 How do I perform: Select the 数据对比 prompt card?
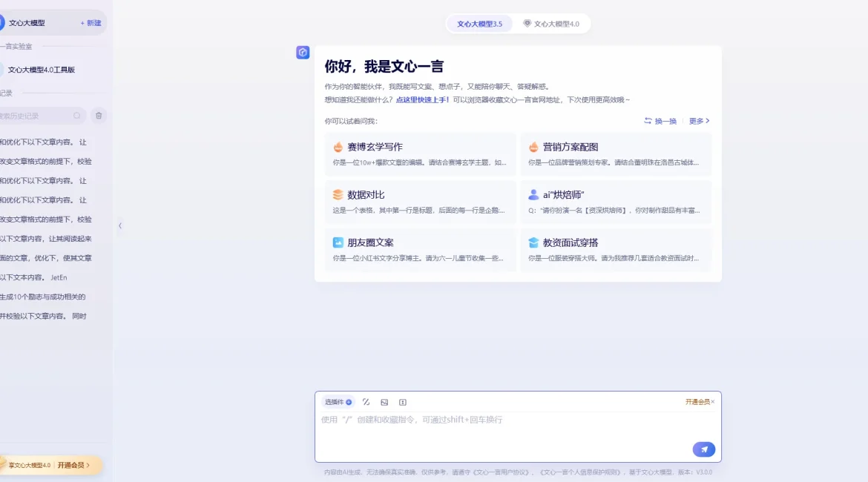tap(420, 202)
